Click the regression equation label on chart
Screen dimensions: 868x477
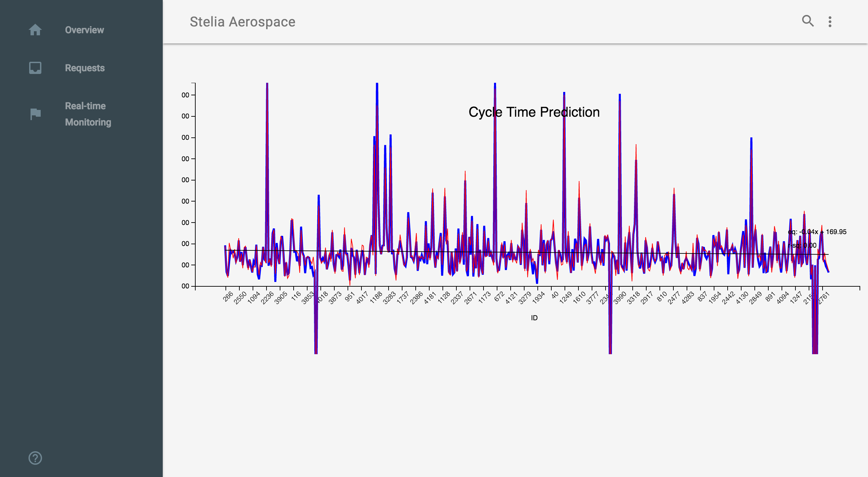tap(817, 232)
